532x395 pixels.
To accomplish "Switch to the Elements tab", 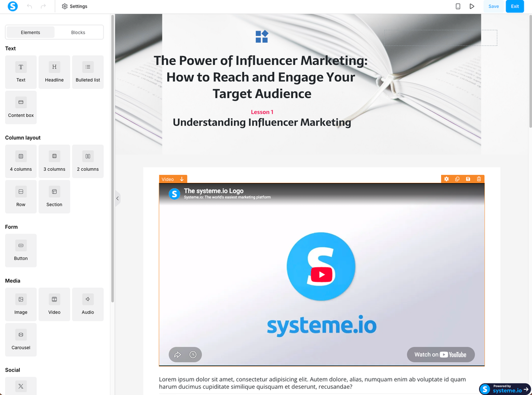I will coord(31,33).
